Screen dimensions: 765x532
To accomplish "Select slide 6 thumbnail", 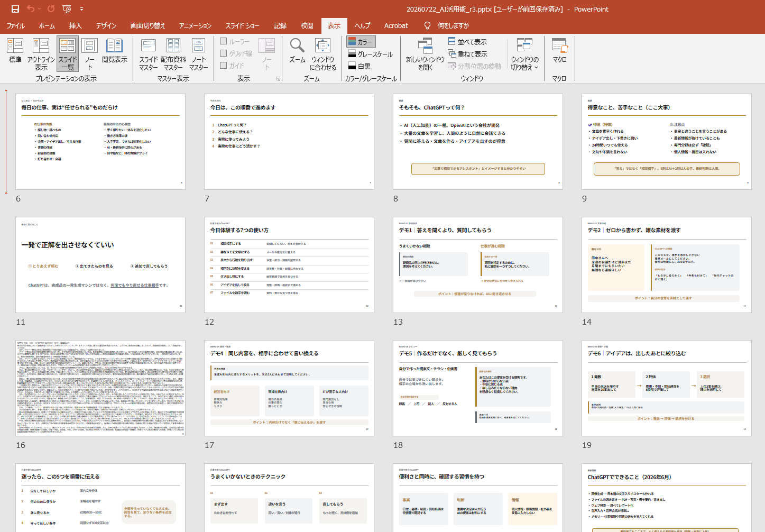I will point(100,142).
